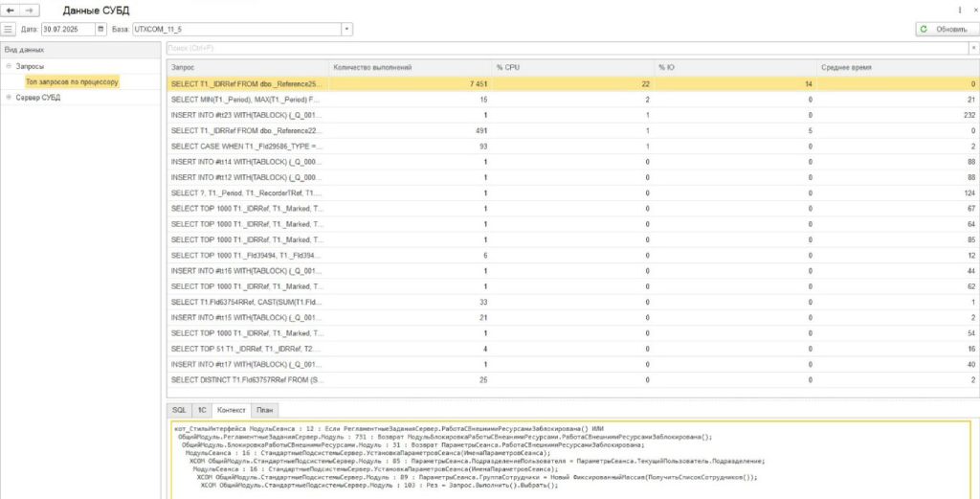Collapse the Запросы tree node
Viewport: 980px width, 499px height.
click(x=9, y=66)
